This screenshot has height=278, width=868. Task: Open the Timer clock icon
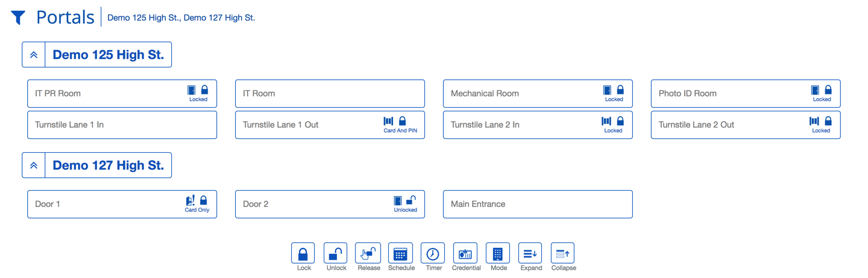click(433, 253)
